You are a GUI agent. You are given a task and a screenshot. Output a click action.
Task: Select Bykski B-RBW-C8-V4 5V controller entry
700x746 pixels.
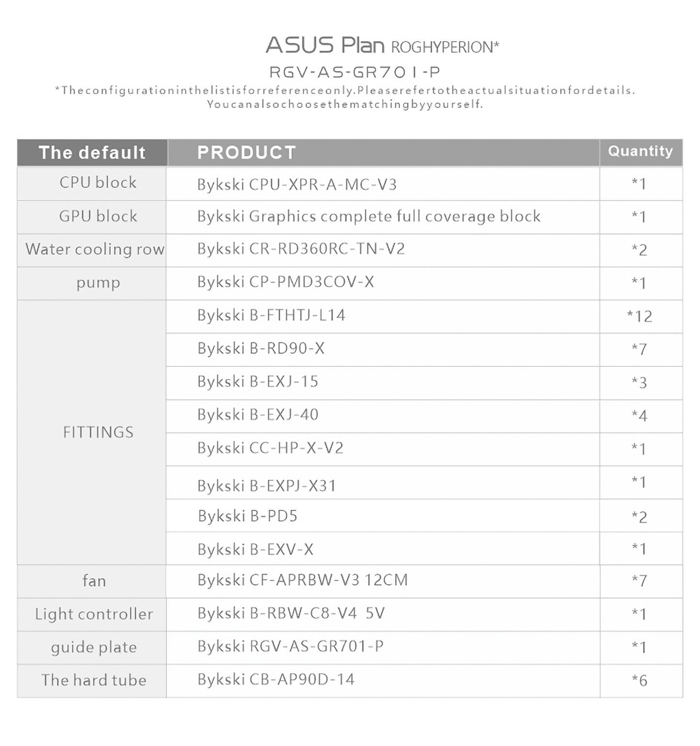coord(291,613)
